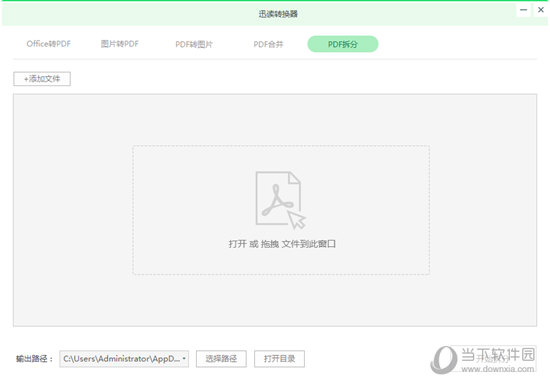Go to the PDF合并 tab
The image size is (550, 388).
click(x=268, y=44)
